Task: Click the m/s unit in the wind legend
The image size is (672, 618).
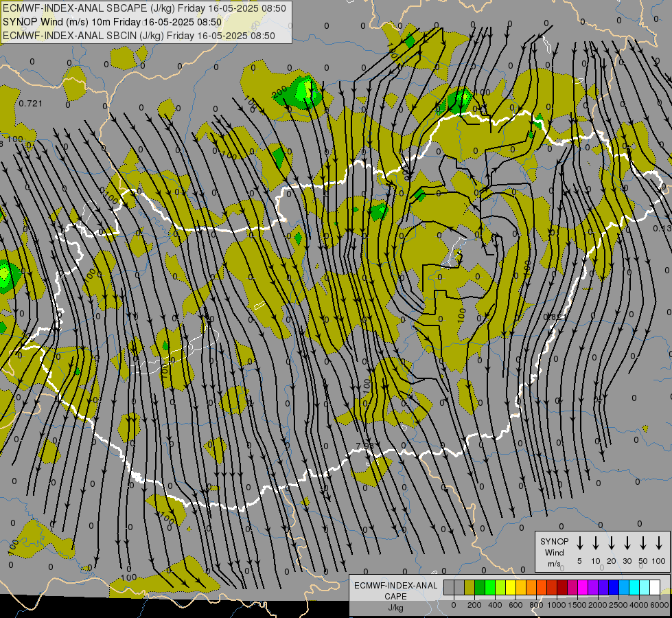Action: click(x=554, y=564)
